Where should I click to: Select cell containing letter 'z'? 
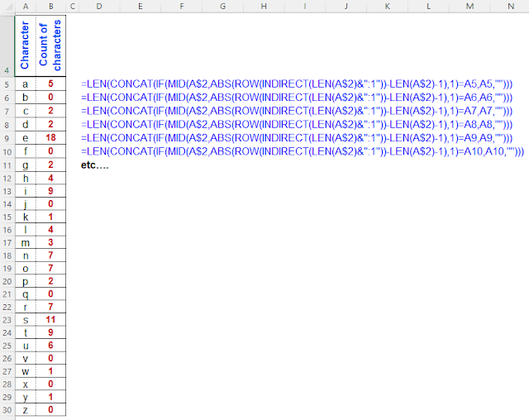click(26, 409)
